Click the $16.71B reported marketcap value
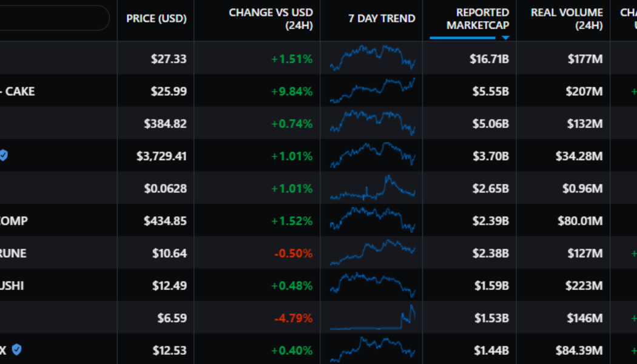The height and width of the screenshot is (364, 637). click(x=489, y=58)
